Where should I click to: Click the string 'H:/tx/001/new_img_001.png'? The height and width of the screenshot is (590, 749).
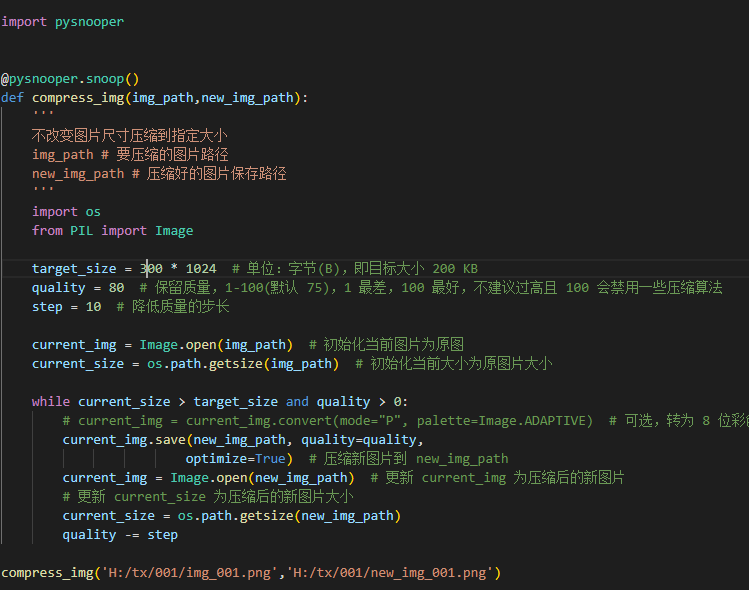coord(389,573)
